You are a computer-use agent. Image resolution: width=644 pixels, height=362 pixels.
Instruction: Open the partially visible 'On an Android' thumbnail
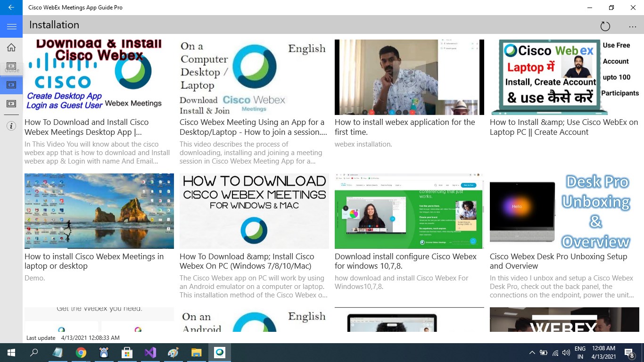(x=254, y=320)
